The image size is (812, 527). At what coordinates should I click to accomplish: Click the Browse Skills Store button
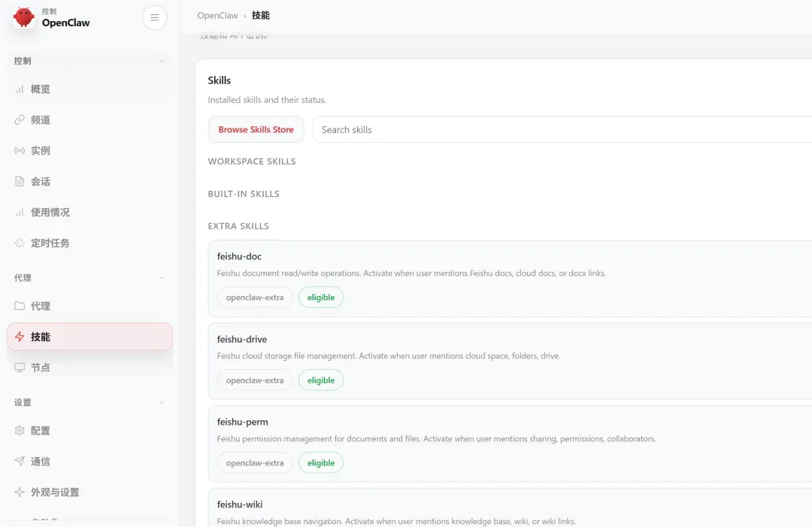pos(256,129)
